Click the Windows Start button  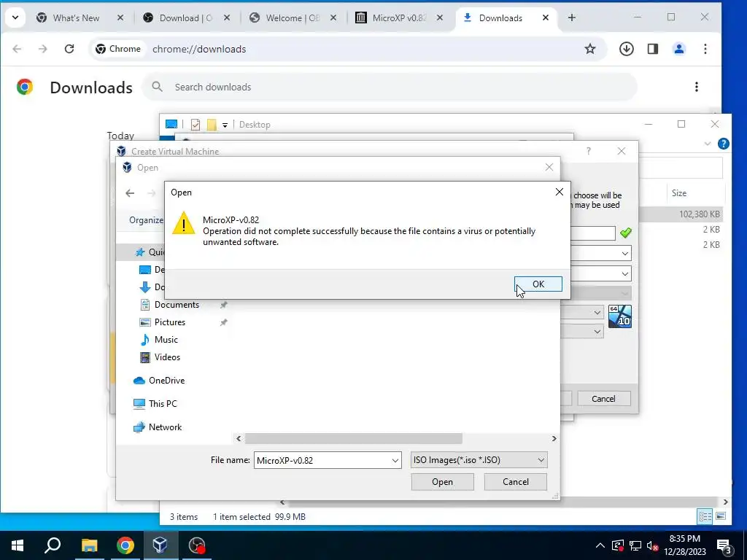coord(18,545)
